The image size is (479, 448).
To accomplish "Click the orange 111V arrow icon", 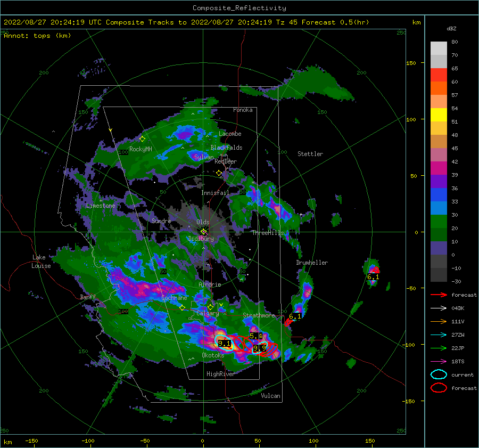I will pyautogui.click(x=439, y=321).
